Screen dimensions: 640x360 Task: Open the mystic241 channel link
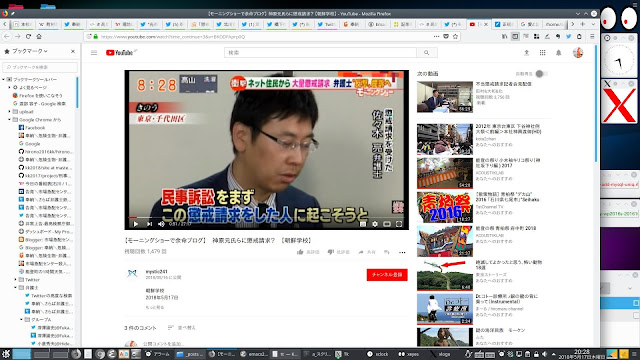tap(156, 271)
